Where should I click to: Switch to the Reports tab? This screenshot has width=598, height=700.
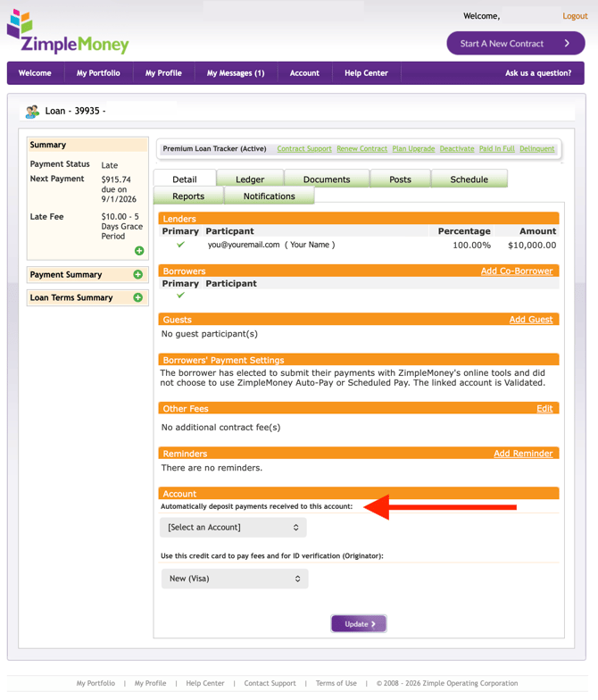click(188, 196)
